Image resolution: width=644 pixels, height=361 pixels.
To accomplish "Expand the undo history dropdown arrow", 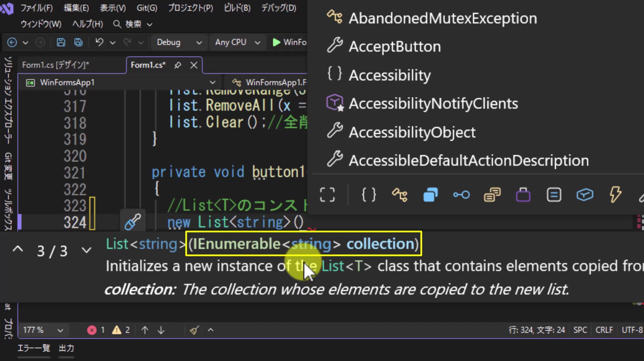I will coord(113,43).
